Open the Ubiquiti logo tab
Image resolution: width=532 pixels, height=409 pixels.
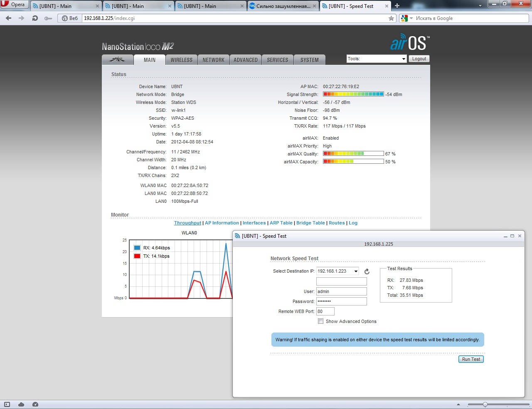[x=117, y=60]
